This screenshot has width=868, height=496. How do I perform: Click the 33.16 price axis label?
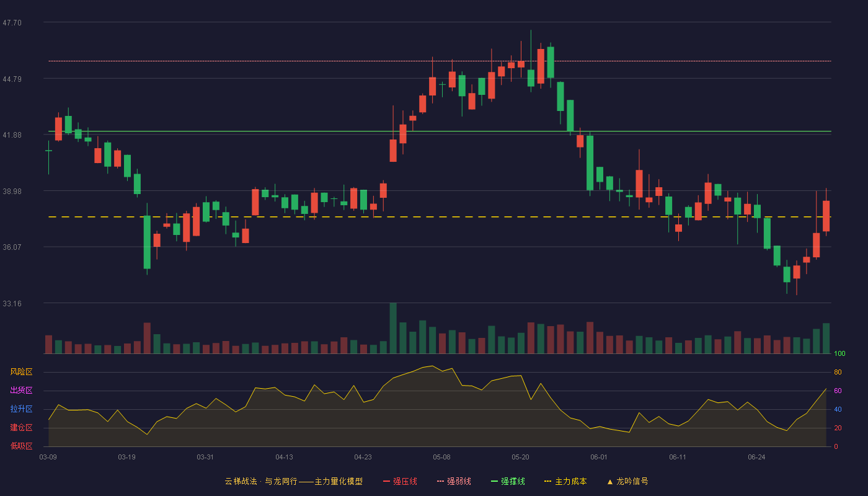(12, 304)
